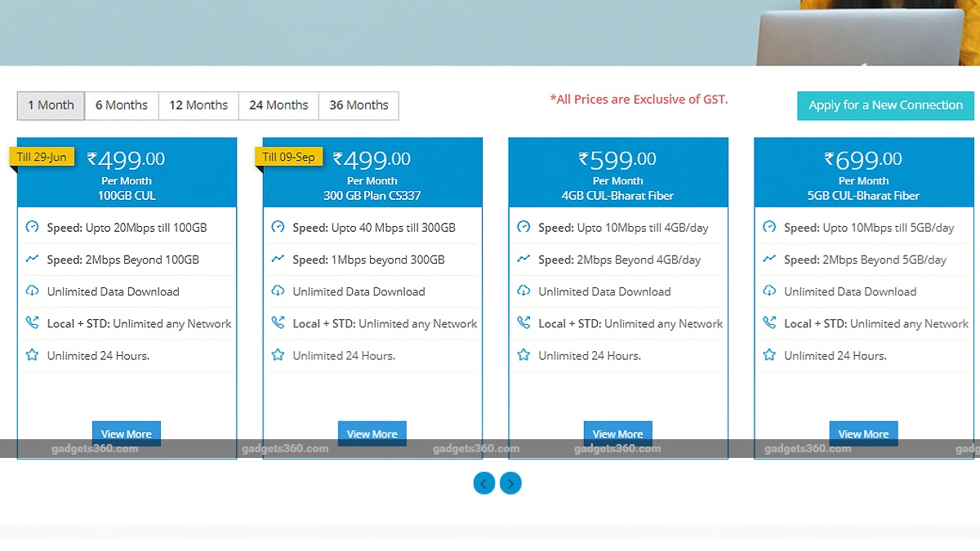Click 'Upto 20Mbps till 100GB' speed text
The height and width of the screenshot is (551, 980).
[x=146, y=228]
